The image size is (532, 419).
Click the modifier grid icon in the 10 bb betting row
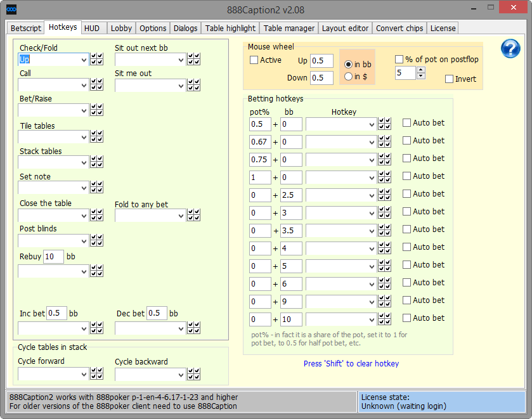(x=385, y=319)
